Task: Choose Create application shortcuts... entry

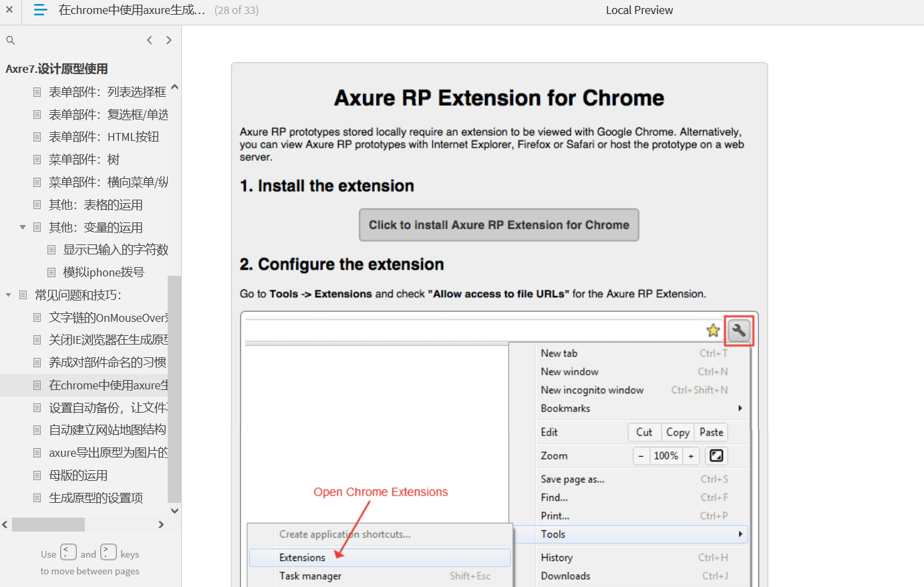Action: (379, 534)
